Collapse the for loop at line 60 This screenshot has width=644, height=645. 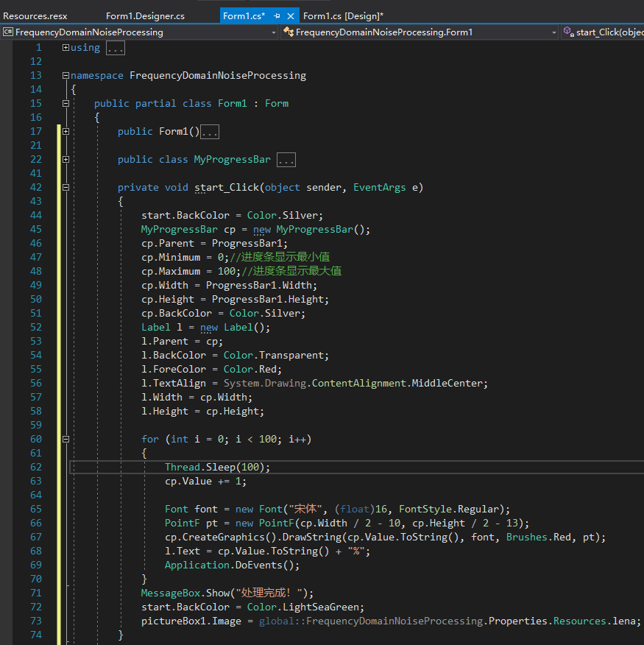(66, 439)
